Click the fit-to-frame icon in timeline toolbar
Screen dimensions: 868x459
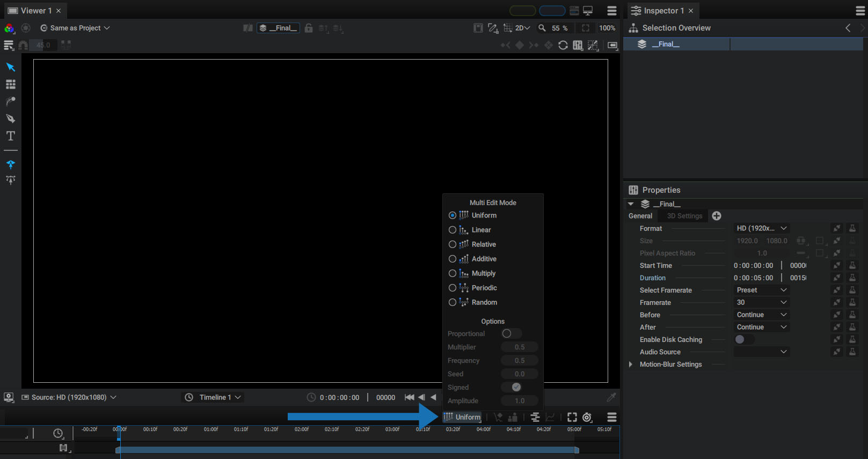(572, 417)
